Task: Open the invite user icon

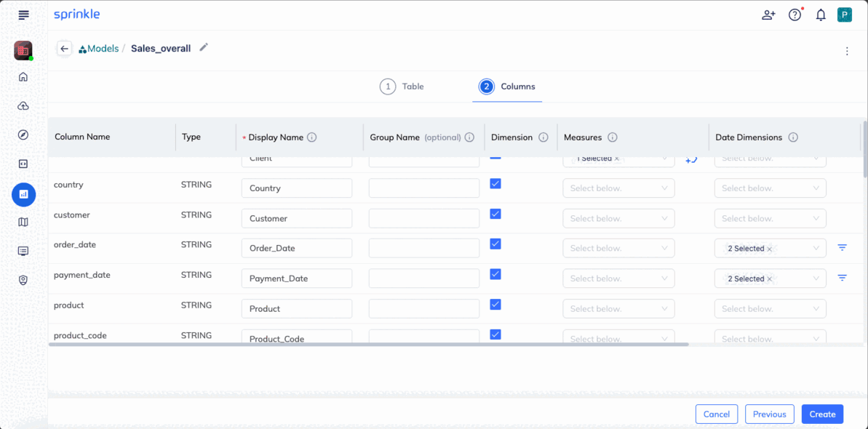Action: [768, 15]
